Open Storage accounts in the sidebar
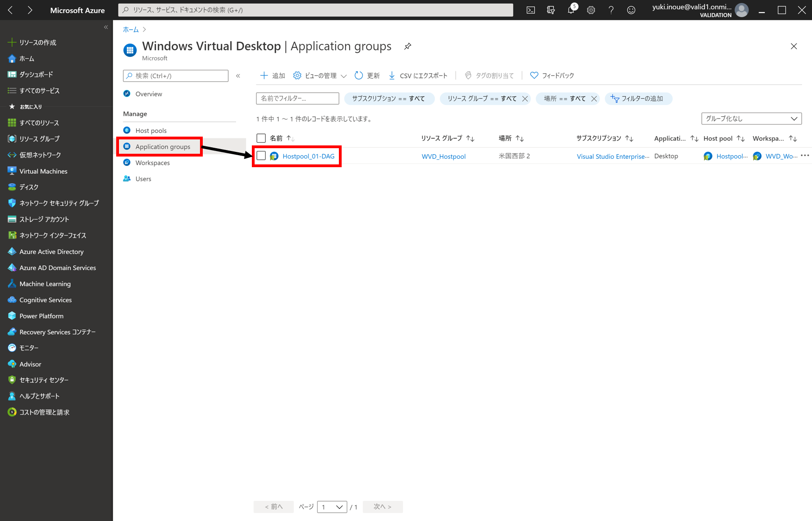This screenshot has height=521, width=812. 44,220
